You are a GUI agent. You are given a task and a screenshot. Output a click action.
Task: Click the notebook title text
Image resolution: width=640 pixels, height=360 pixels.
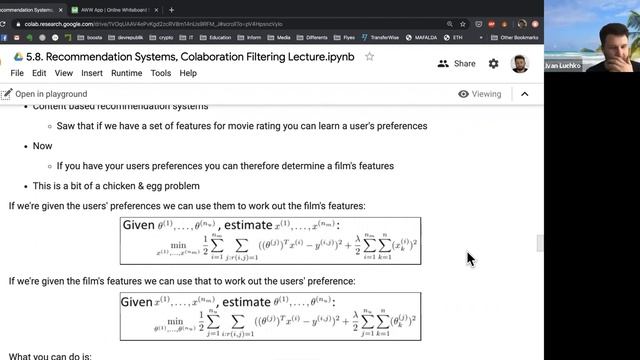(190, 57)
